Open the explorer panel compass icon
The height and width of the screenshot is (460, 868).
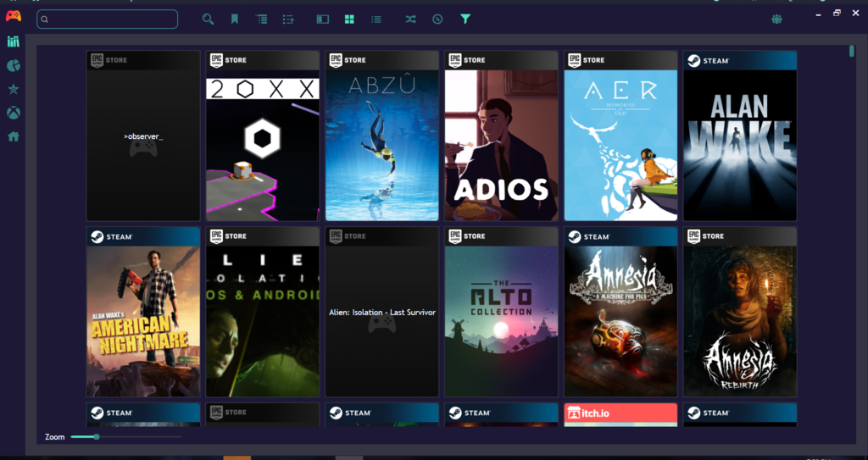437,19
